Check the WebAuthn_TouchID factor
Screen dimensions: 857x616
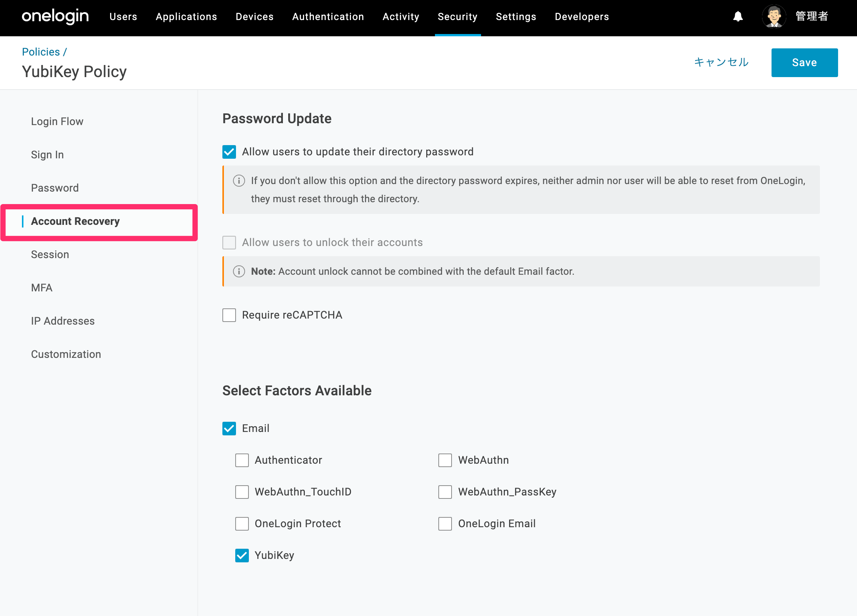pos(242,492)
